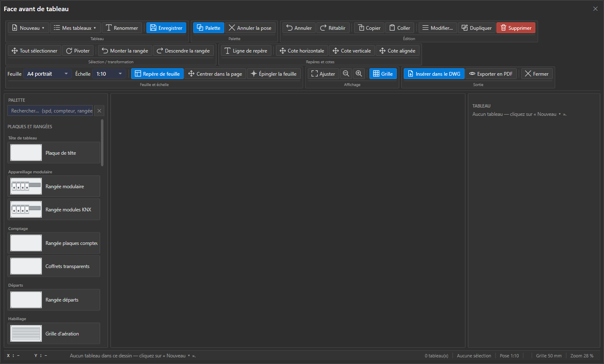Click the Ajuster fit-view button
This screenshot has height=364, width=604.
coord(323,74)
